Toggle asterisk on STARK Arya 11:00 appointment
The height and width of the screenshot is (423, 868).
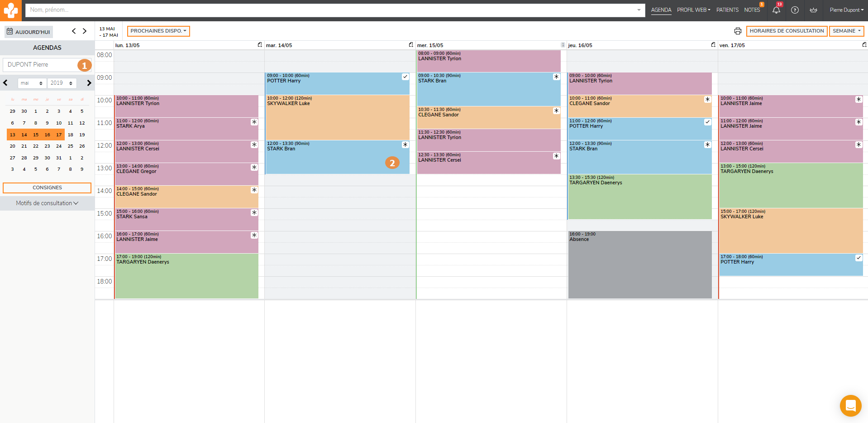pyautogui.click(x=254, y=122)
